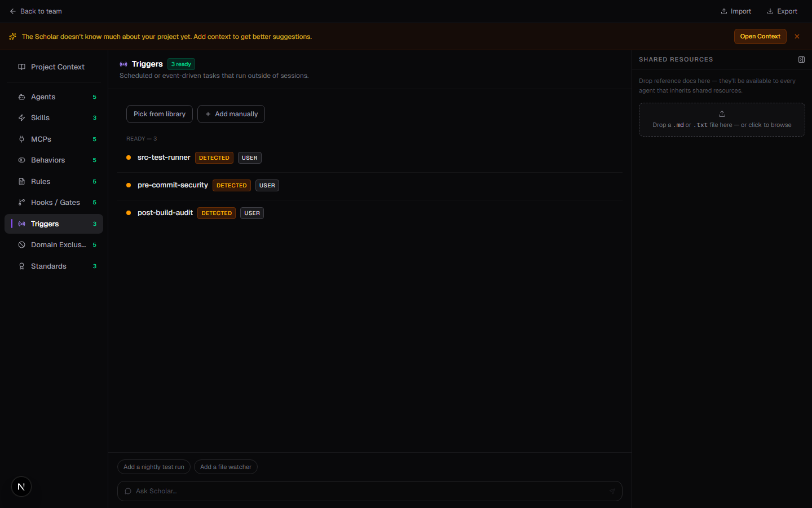Click the Back to team arrow icon
Image resolution: width=812 pixels, height=508 pixels.
tap(12, 11)
